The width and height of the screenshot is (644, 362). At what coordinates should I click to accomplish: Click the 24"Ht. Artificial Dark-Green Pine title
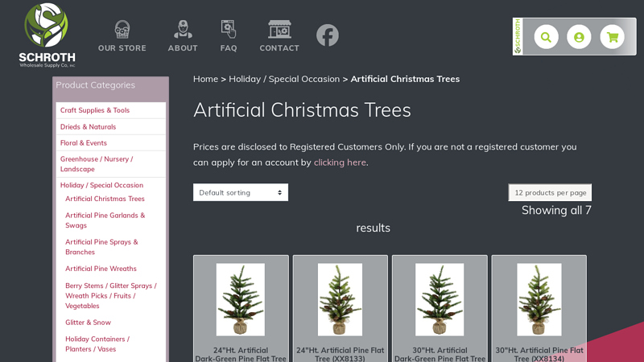(x=241, y=354)
